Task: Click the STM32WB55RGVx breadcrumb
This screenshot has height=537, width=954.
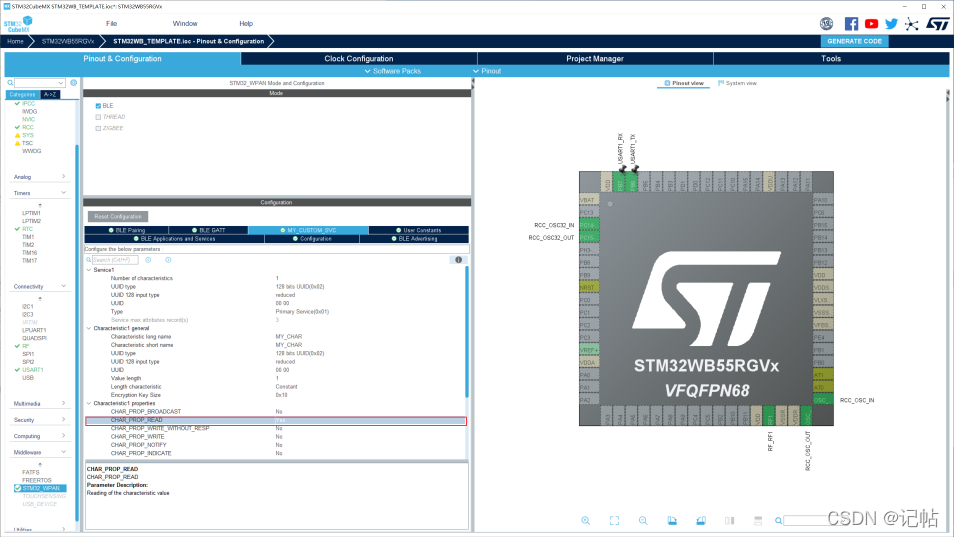Action: (68, 41)
